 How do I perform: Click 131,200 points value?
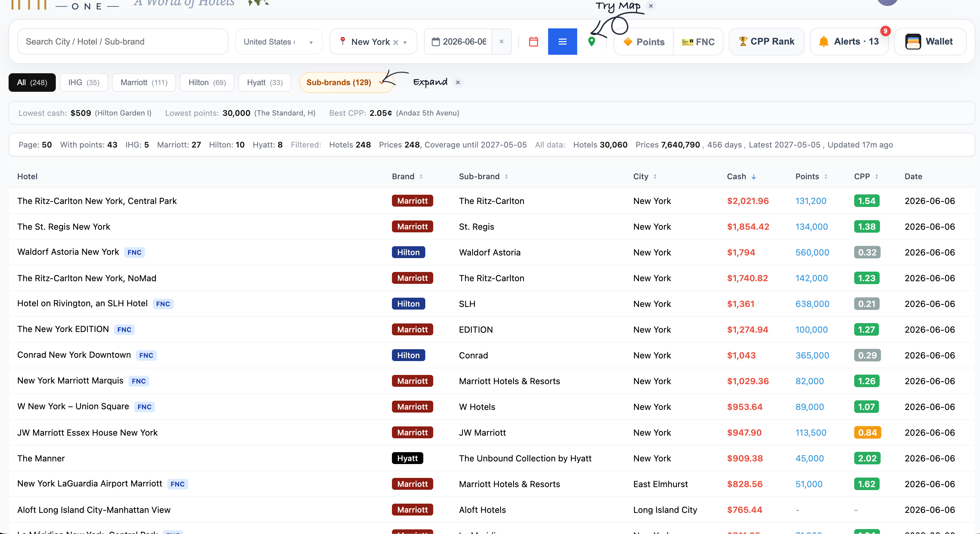click(811, 201)
